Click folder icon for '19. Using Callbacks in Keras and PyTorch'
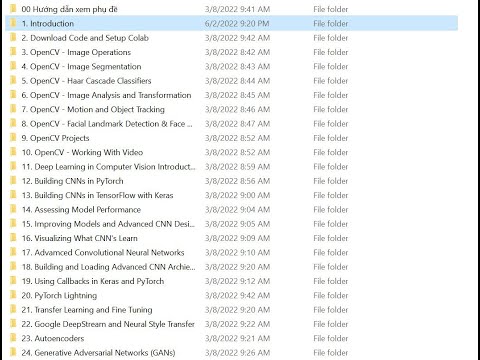Screen dimensions: 480x360 pos(13,281)
